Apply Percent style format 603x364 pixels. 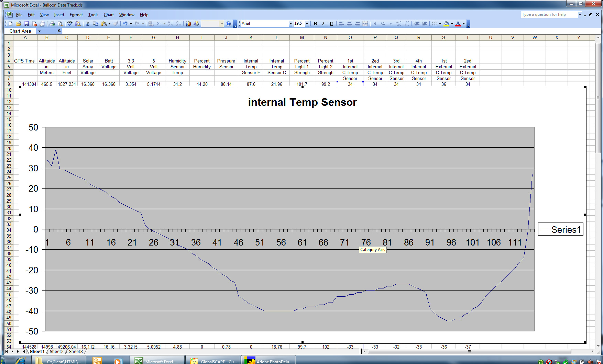point(383,24)
